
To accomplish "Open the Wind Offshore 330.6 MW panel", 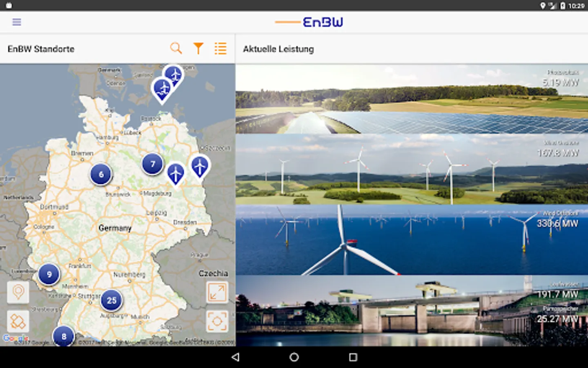I will point(412,240).
